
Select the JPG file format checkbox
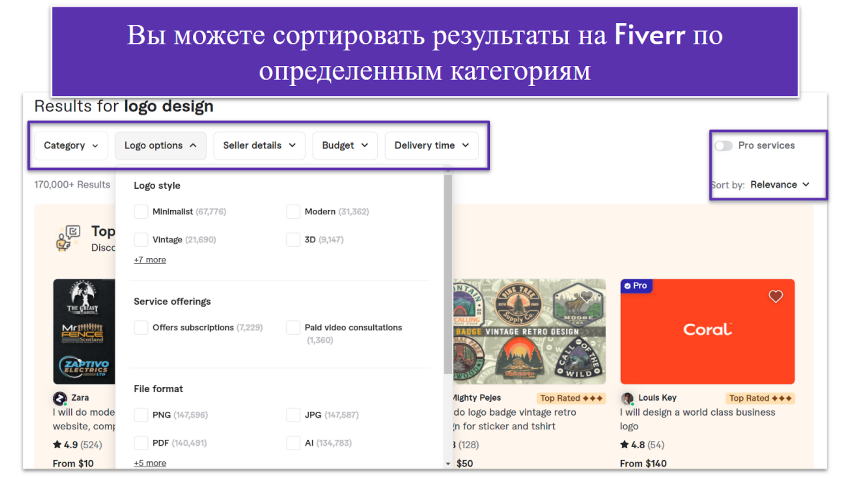click(293, 415)
